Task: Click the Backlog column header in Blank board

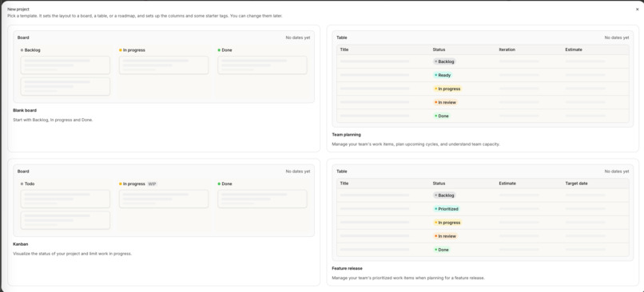Action: coord(30,50)
